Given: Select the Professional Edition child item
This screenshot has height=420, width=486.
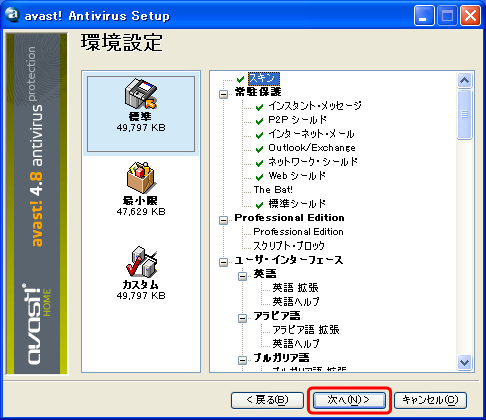Looking at the screenshot, I should click(x=298, y=232).
